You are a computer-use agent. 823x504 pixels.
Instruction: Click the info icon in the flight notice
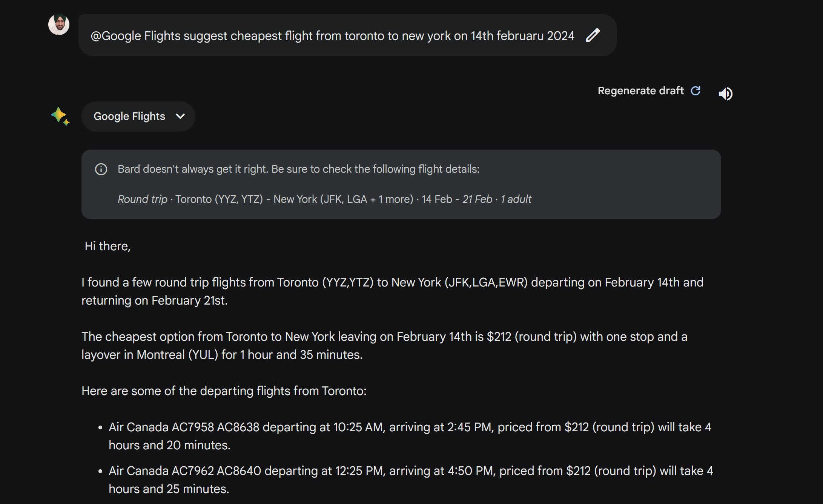101,169
